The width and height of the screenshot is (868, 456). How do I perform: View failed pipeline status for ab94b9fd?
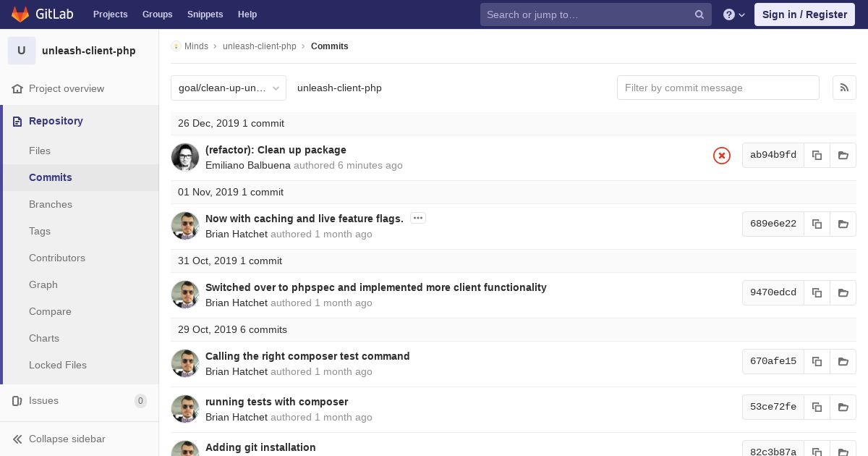pos(722,156)
